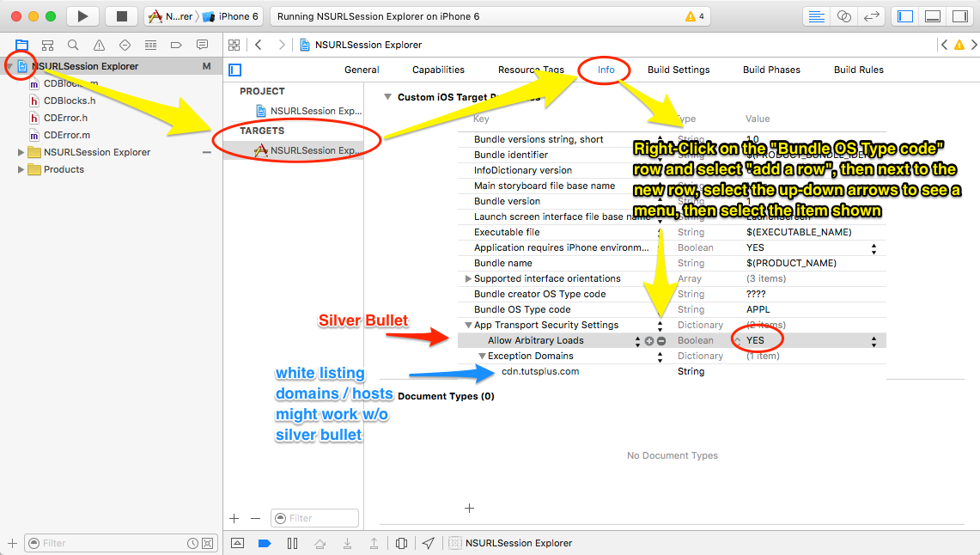This screenshot has height=555, width=980.
Task: Collapse the Exception Domains dictionary row
Action: [482, 355]
